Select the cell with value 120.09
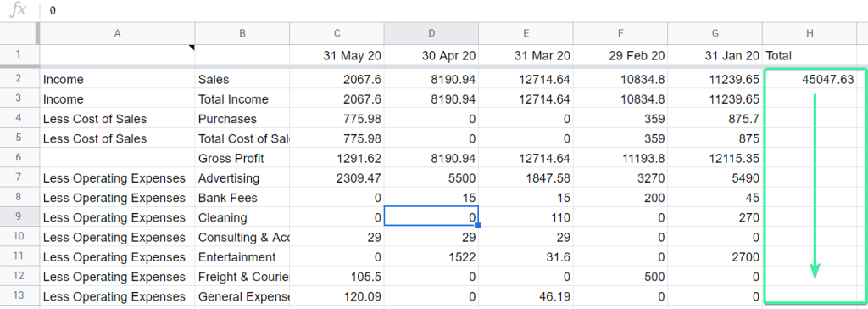The width and height of the screenshot is (868, 309). click(337, 296)
